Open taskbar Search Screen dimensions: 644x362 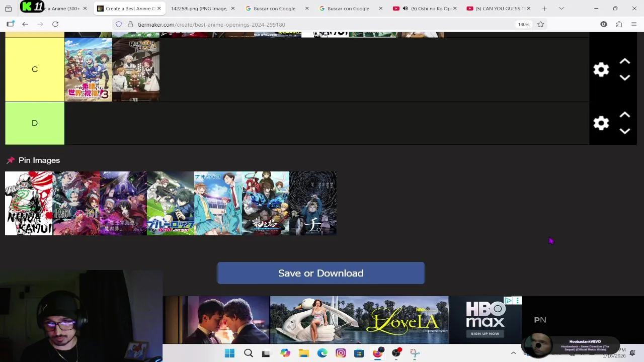(248, 353)
